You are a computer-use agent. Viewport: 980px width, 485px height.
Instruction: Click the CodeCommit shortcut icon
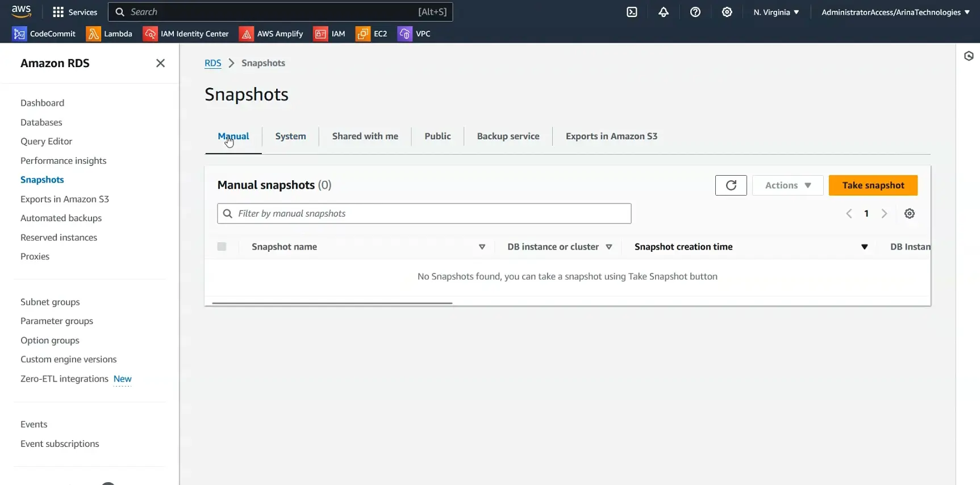(19, 34)
